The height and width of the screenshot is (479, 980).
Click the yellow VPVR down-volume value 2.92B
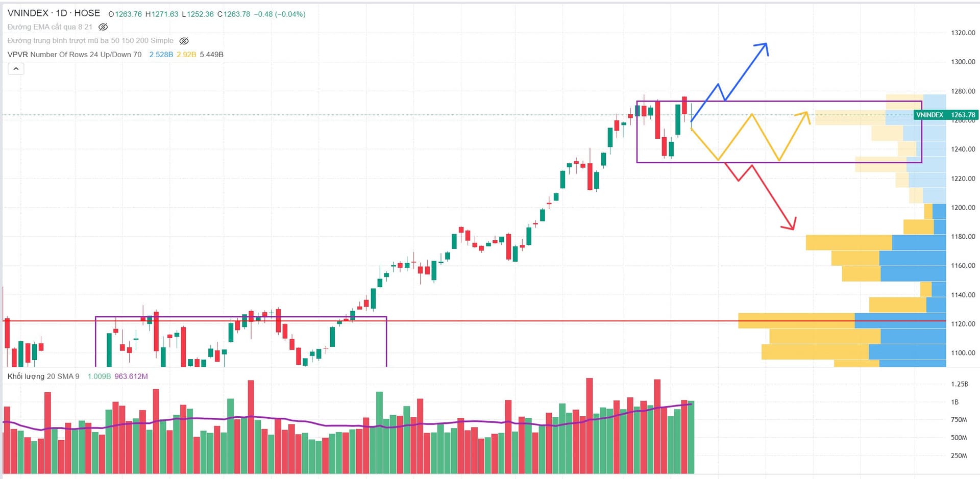coord(186,55)
